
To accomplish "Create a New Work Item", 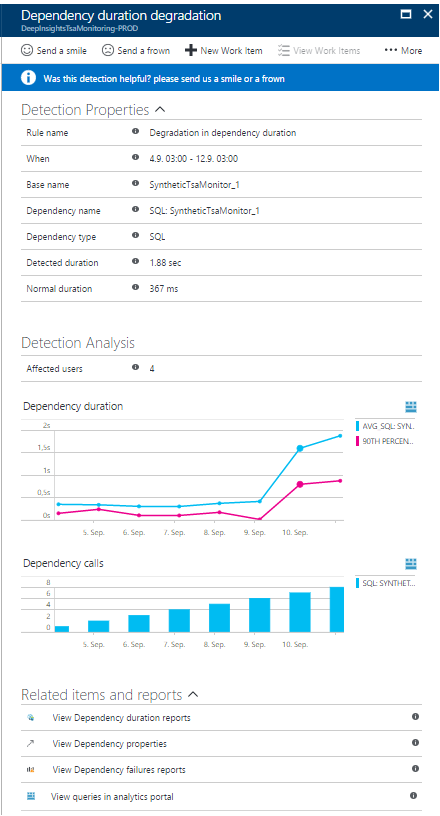I will (224, 50).
